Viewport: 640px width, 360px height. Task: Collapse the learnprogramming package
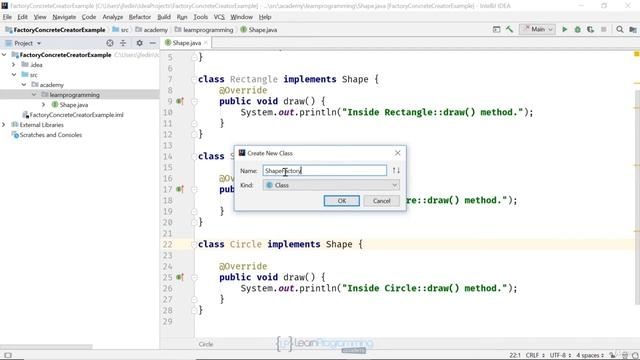click(33, 95)
